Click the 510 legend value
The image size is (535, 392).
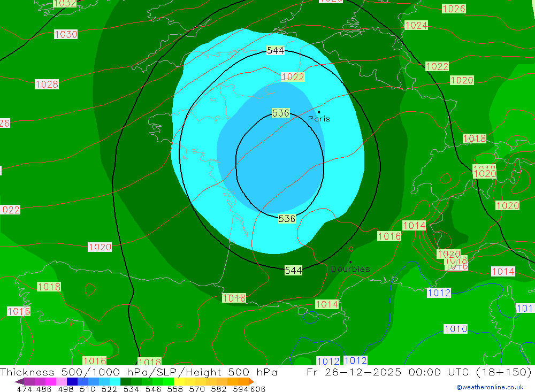click(87, 389)
